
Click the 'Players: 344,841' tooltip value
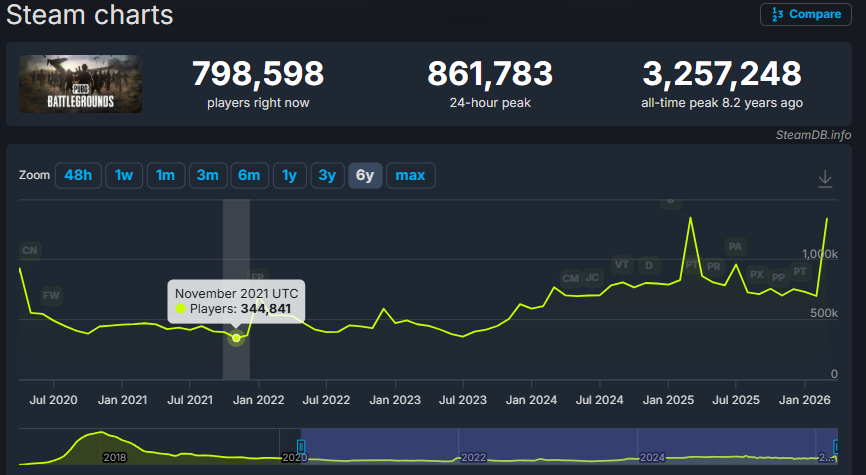(x=240, y=309)
